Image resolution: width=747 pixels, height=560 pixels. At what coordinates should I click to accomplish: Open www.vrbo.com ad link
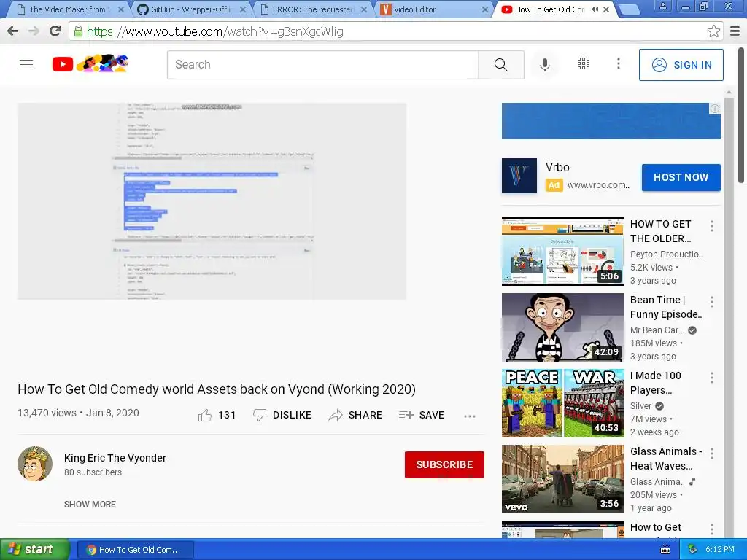(x=599, y=184)
